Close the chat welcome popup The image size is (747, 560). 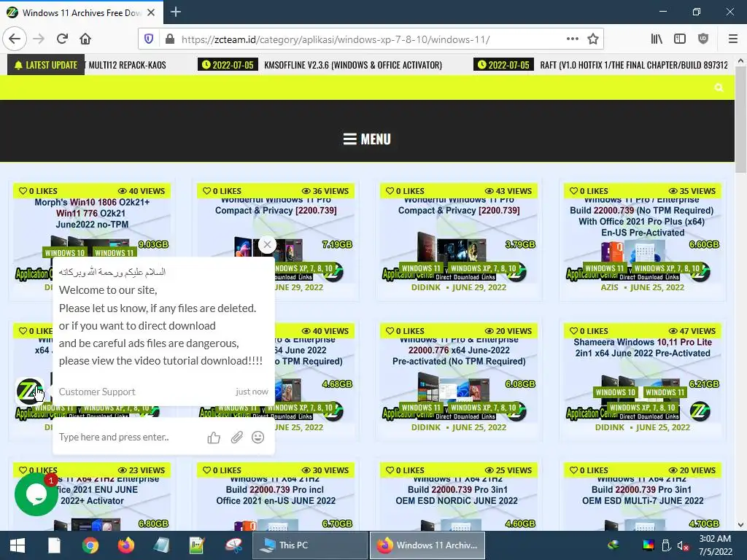pyautogui.click(x=267, y=245)
